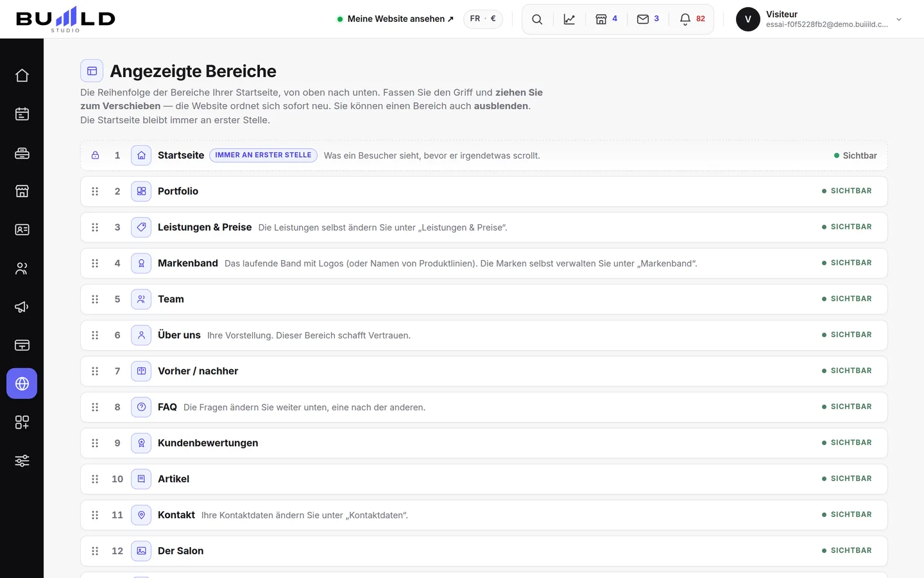Click the drag handle of FAQ row
This screenshot has height=578, width=924.
click(x=95, y=407)
